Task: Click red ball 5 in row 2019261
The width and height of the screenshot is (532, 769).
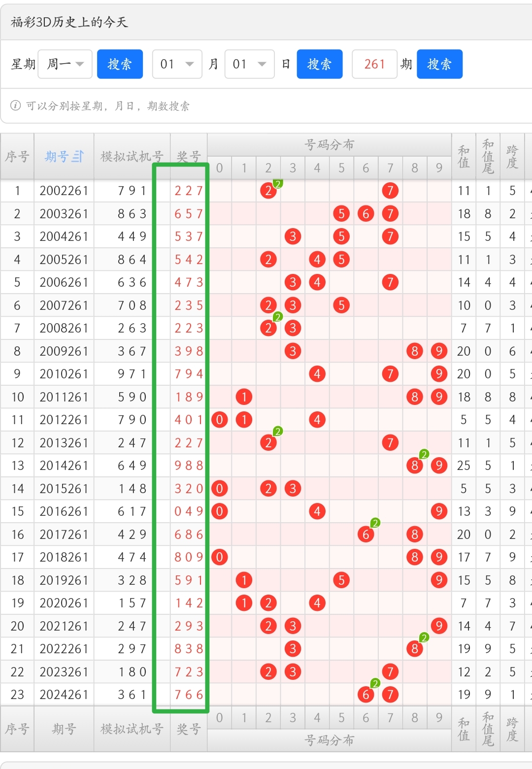Action: point(341,580)
